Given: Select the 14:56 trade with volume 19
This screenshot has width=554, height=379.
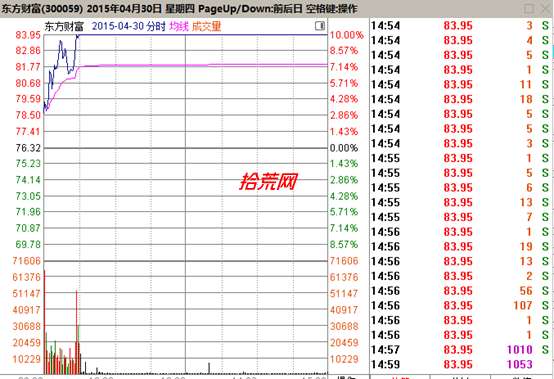Looking at the screenshot, I should (x=461, y=247).
